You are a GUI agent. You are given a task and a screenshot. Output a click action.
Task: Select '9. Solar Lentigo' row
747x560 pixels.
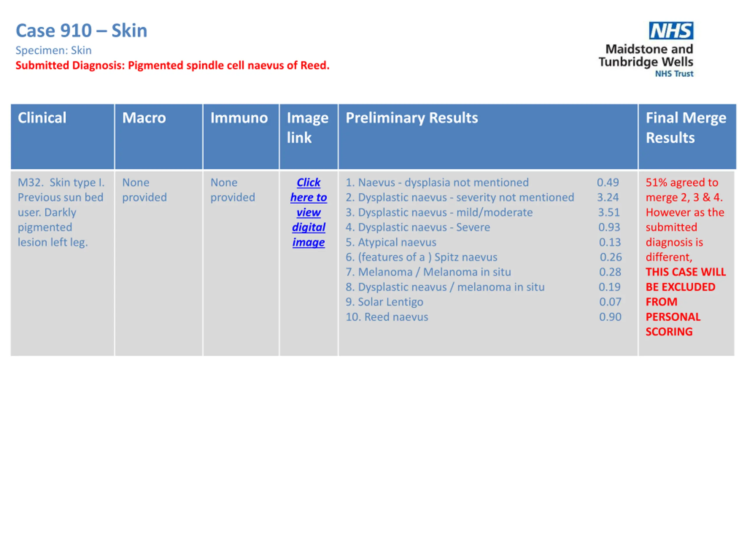coord(384,302)
